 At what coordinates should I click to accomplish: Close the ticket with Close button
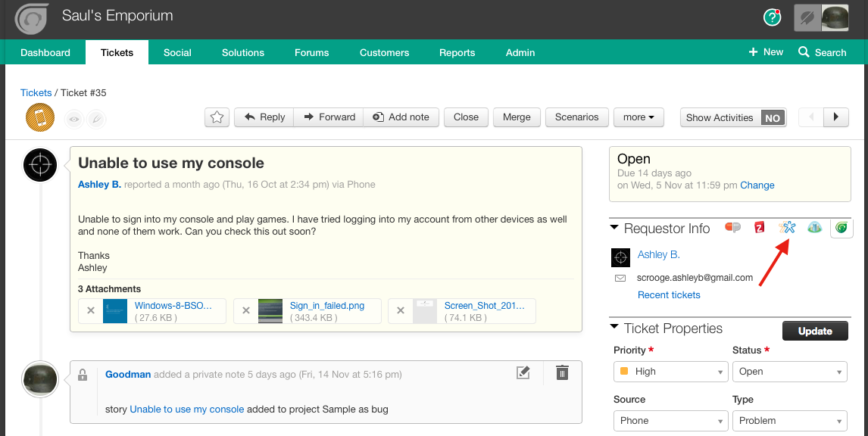tap(466, 117)
